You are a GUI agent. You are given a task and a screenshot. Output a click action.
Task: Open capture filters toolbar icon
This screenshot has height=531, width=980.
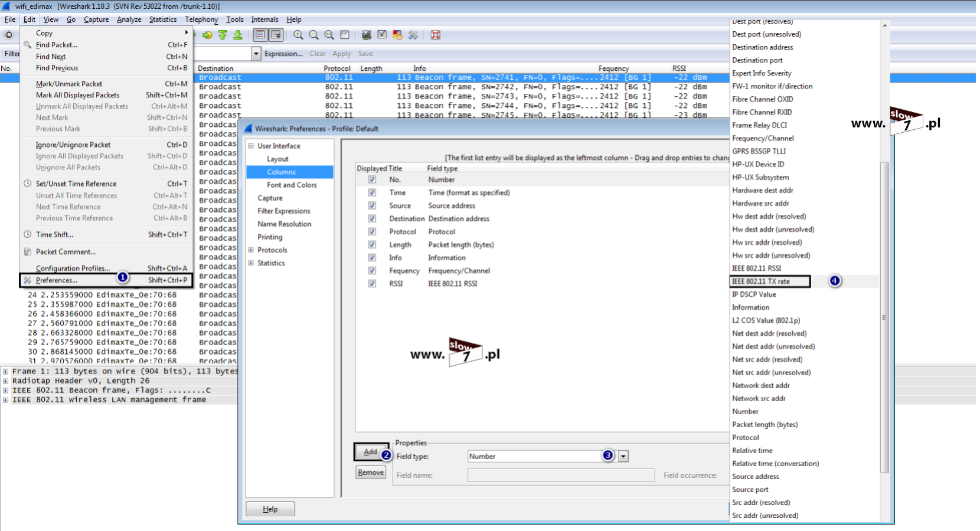pos(367,35)
